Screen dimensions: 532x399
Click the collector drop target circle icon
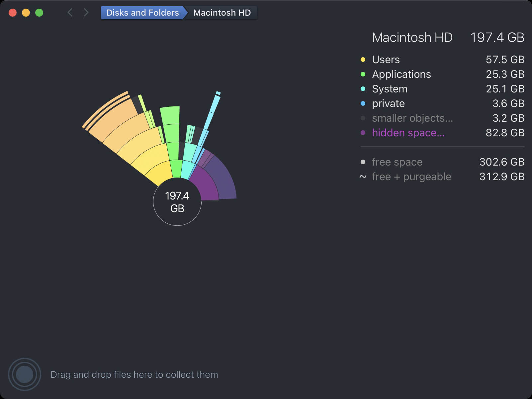pos(25,374)
